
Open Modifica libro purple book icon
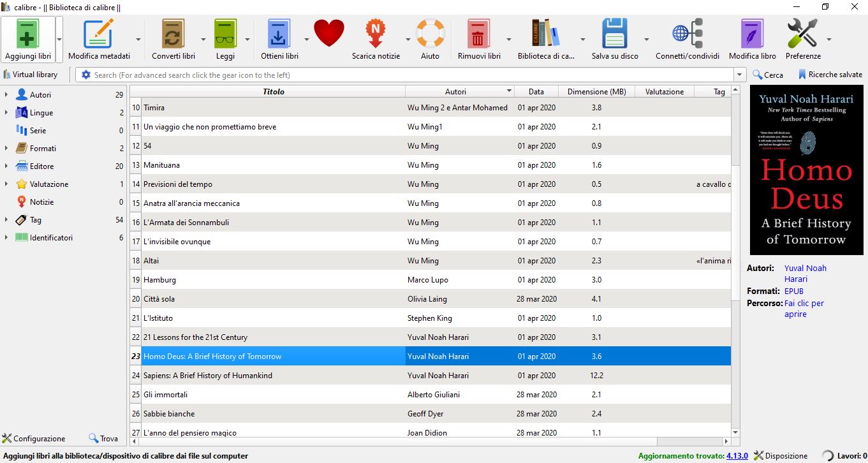(x=752, y=33)
